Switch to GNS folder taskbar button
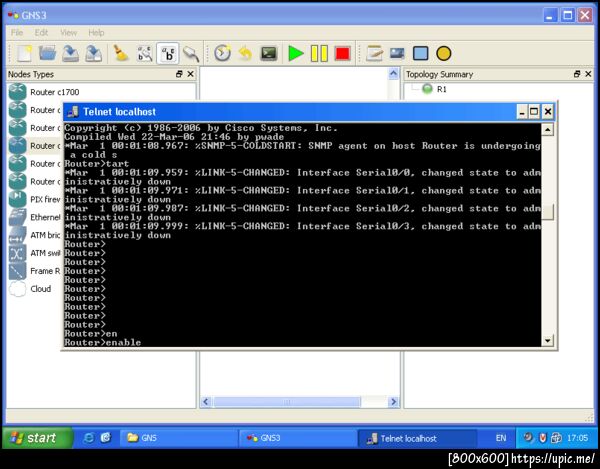 click(178, 438)
